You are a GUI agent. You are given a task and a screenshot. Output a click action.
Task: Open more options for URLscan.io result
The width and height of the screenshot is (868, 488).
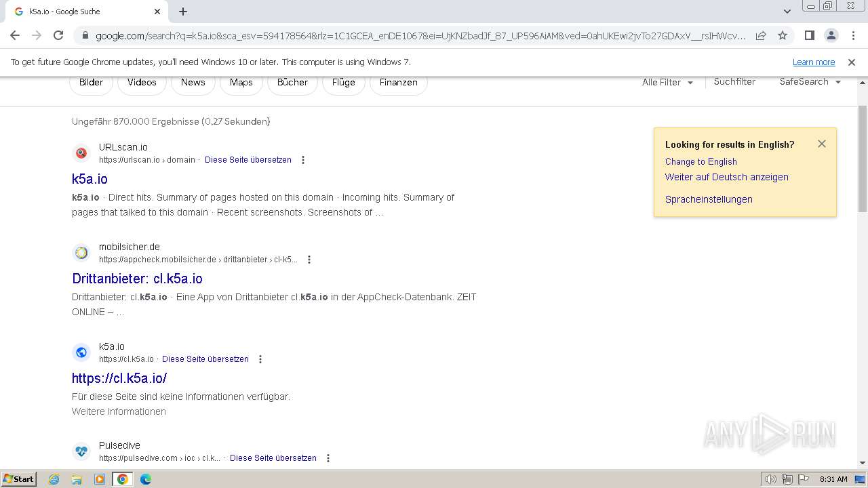click(303, 160)
